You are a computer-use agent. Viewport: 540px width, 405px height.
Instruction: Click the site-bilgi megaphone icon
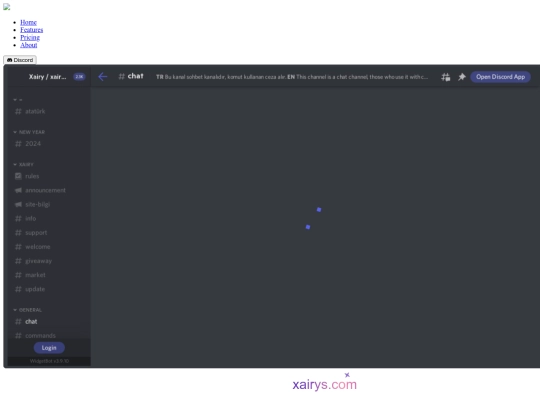pyautogui.click(x=18, y=204)
